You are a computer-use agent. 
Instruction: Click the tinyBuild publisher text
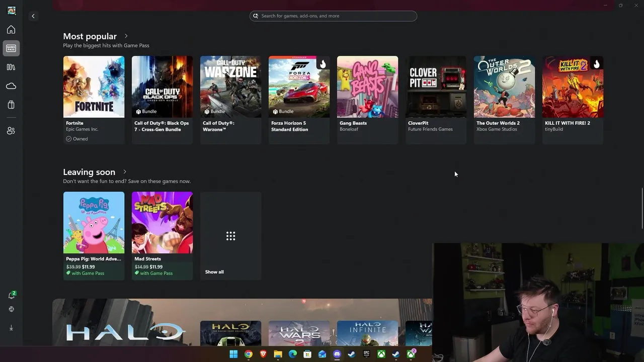pyautogui.click(x=554, y=129)
